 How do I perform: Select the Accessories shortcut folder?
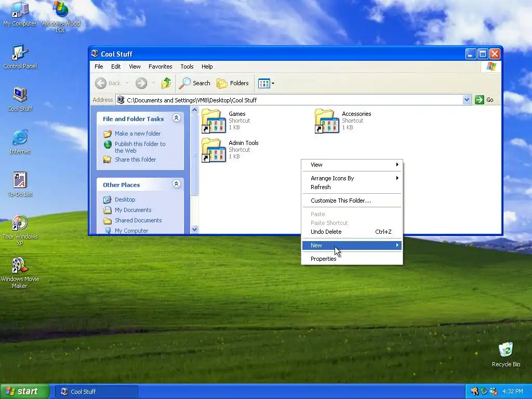[x=343, y=121]
